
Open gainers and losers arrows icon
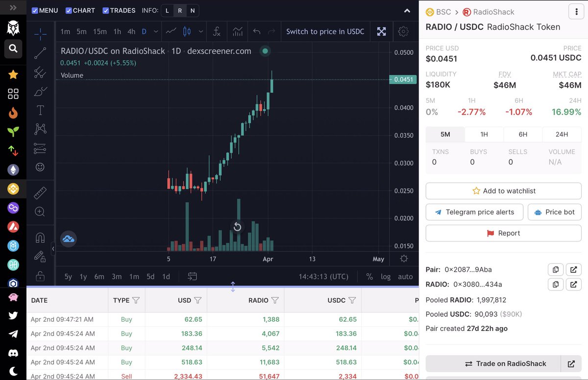click(13, 151)
